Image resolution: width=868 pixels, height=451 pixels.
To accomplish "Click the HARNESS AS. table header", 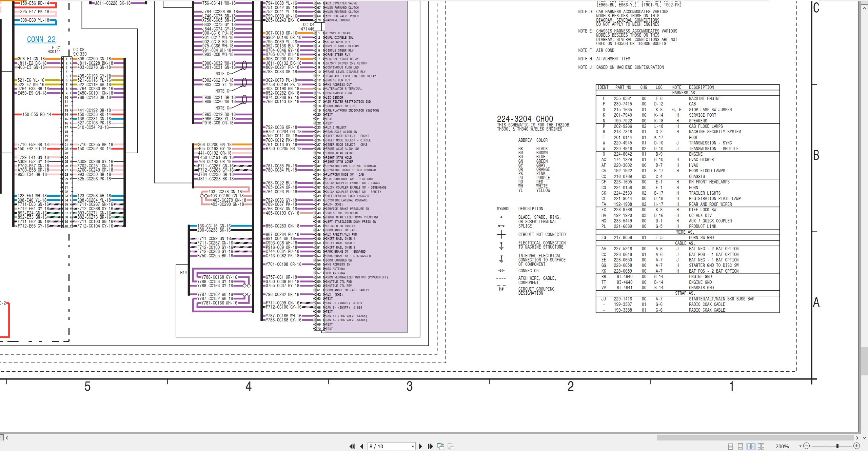I will (684, 93).
